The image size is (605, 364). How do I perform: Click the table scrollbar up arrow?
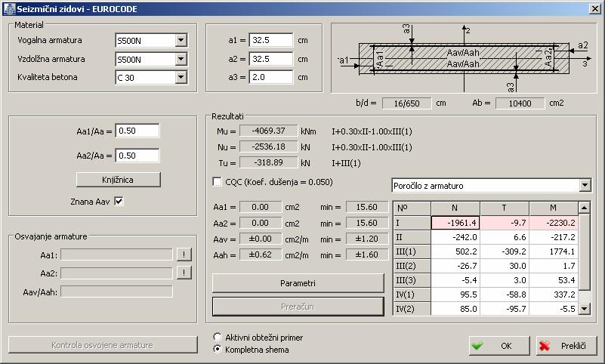[584, 208]
